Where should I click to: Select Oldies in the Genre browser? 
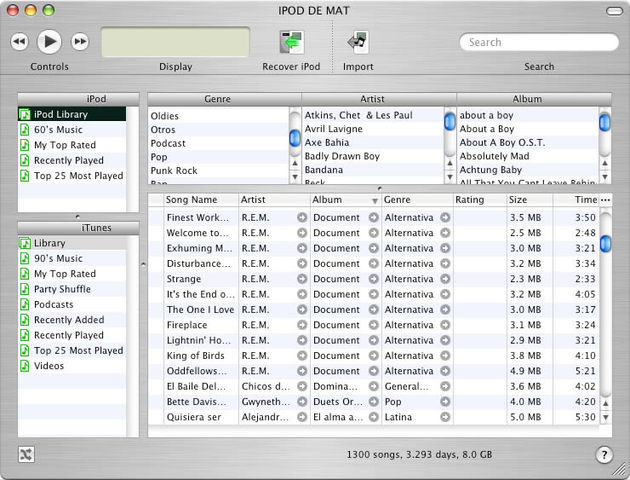pos(218,116)
